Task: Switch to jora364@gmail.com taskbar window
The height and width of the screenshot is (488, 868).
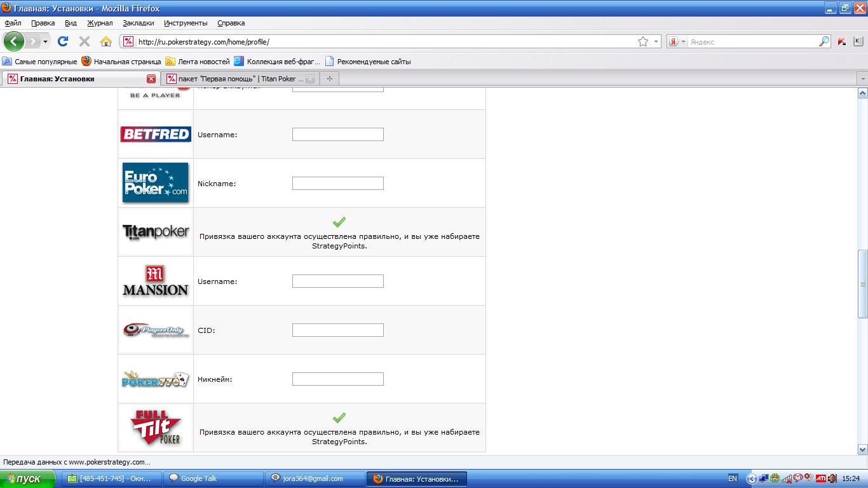Action: pos(315,478)
